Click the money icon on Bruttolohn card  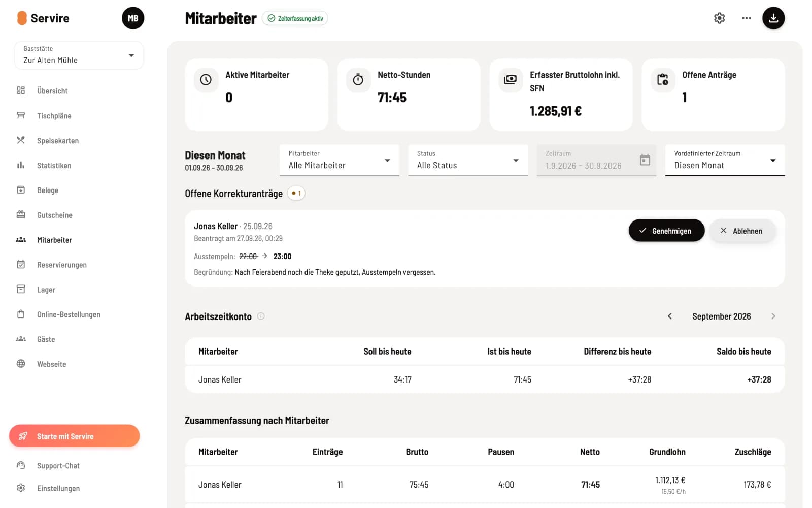pos(510,80)
